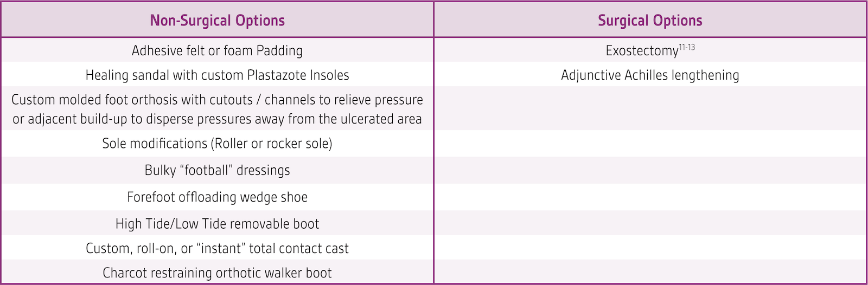This screenshot has width=868, height=285.
Task: Click the Non-Surgical Options column header
Action: point(217,21)
